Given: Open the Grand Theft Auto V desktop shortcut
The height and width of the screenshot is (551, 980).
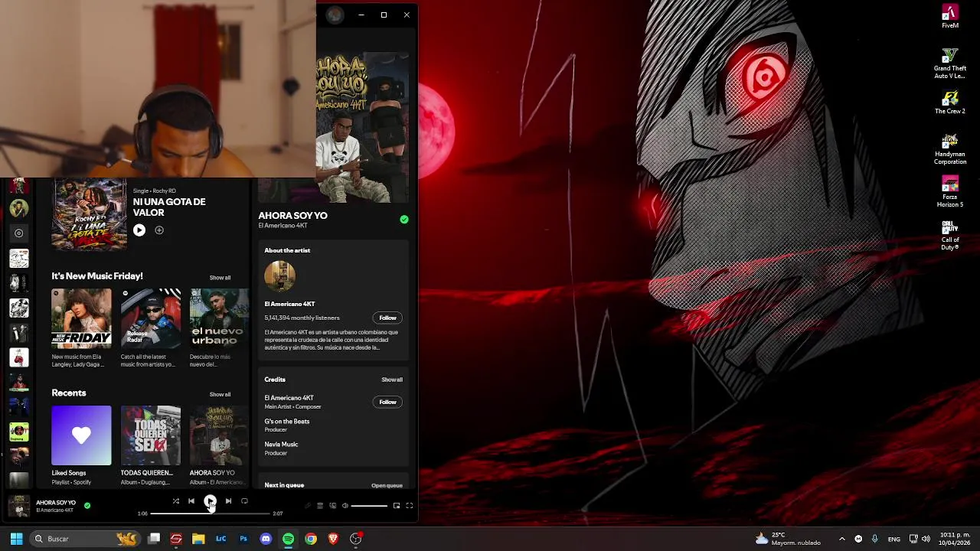Looking at the screenshot, I should pyautogui.click(x=950, y=64).
